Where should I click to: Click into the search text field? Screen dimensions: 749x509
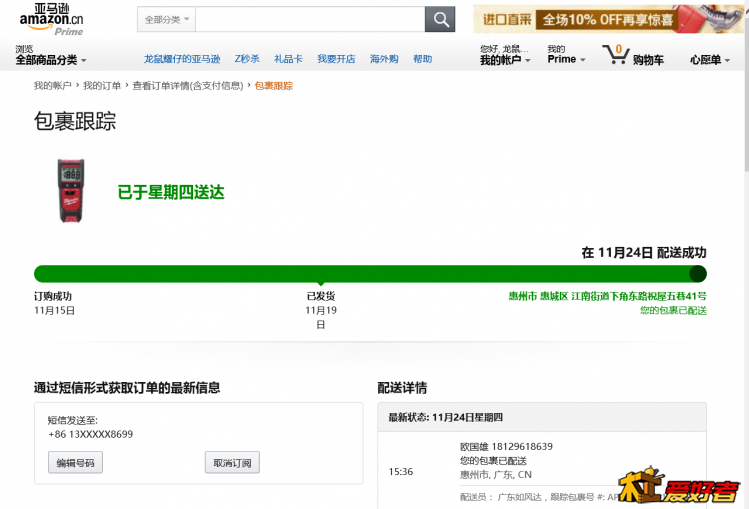click(x=310, y=20)
